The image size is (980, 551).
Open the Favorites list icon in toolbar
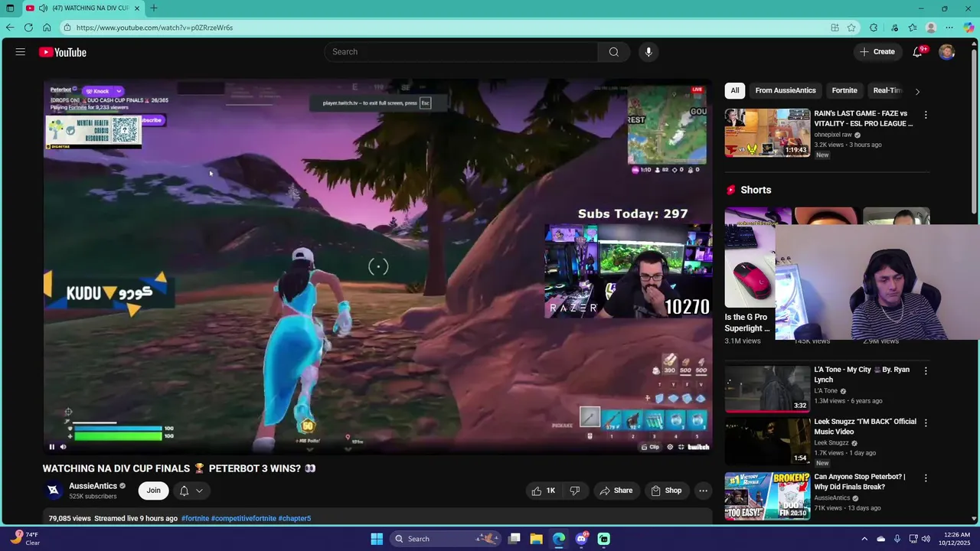tap(913, 28)
